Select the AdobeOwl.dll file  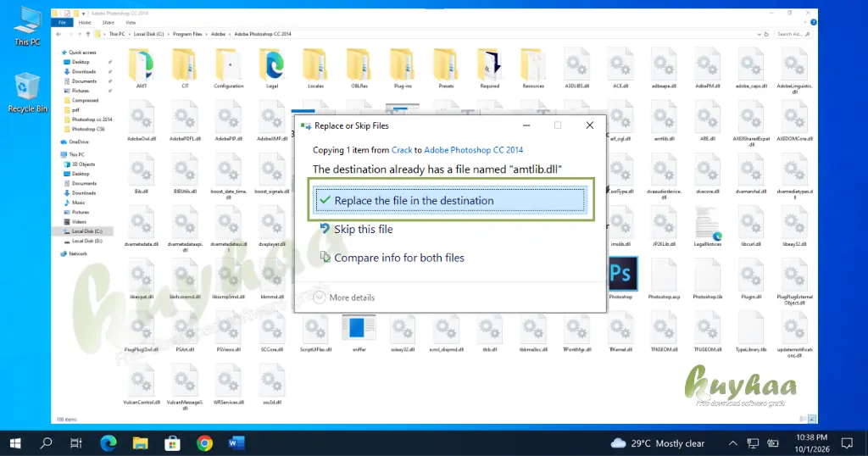pyautogui.click(x=142, y=121)
